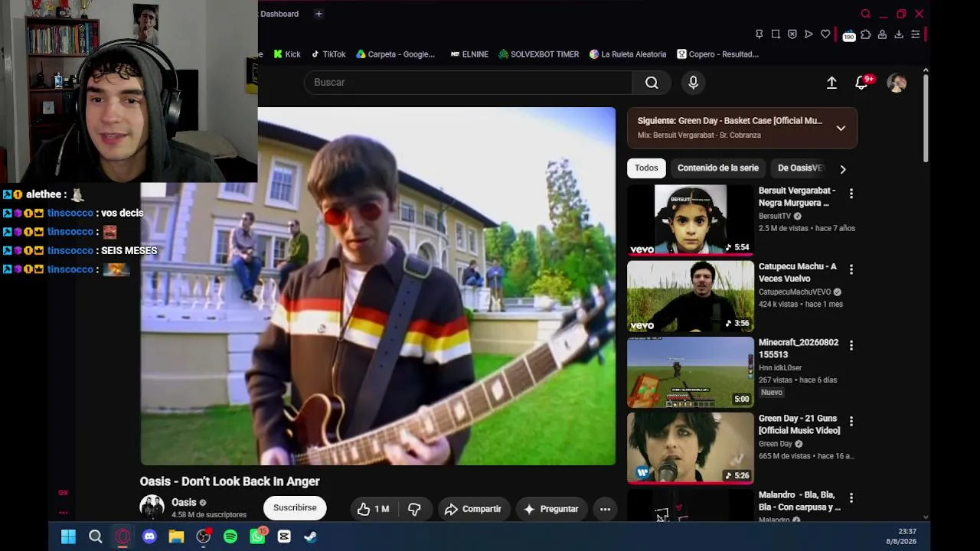The image size is (980, 551).
Task: Open the Minecraft_20260802 video thumbnail
Action: pos(691,372)
